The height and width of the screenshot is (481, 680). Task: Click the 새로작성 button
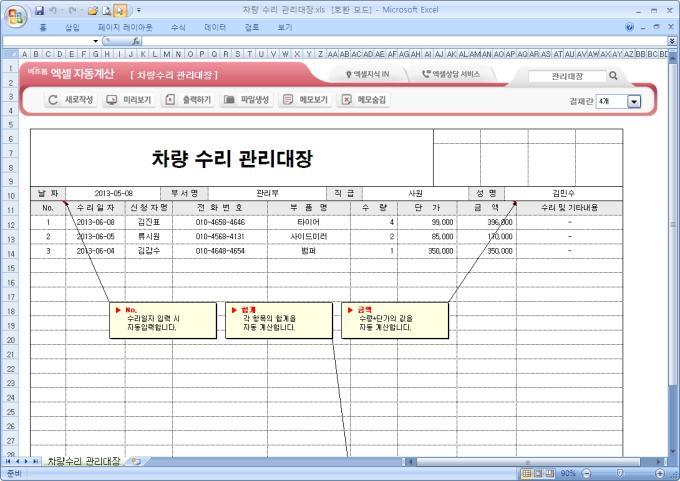[71, 100]
